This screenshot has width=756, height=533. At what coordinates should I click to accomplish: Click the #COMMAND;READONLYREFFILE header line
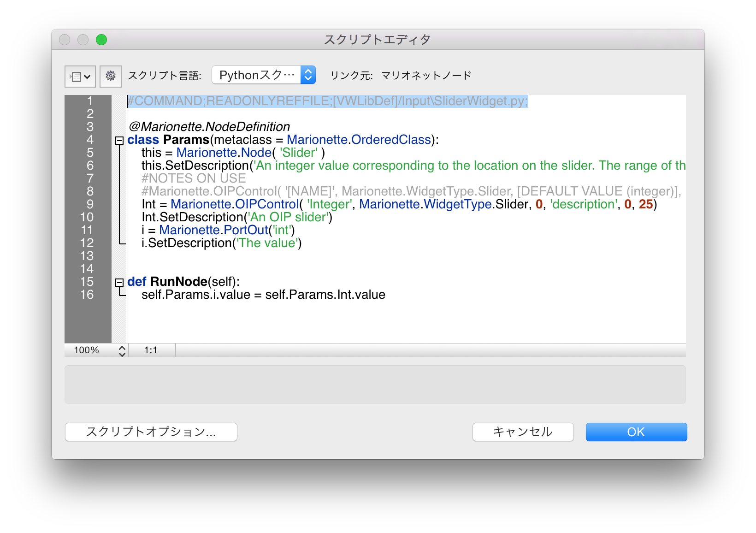pos(328,101)
